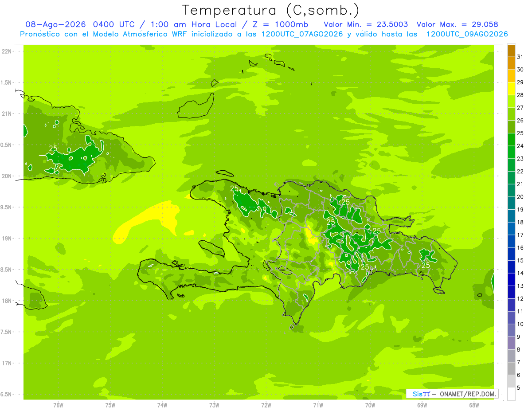Click the 75W longitude axis label
The height and width of the screenshot is (411, 532).
point(110,405)
